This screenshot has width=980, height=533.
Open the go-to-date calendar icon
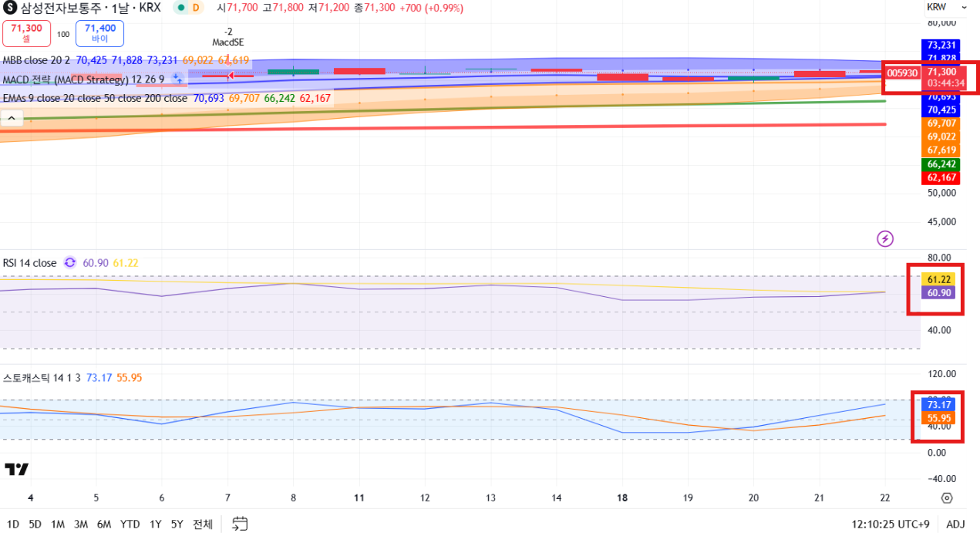[241, 524]
